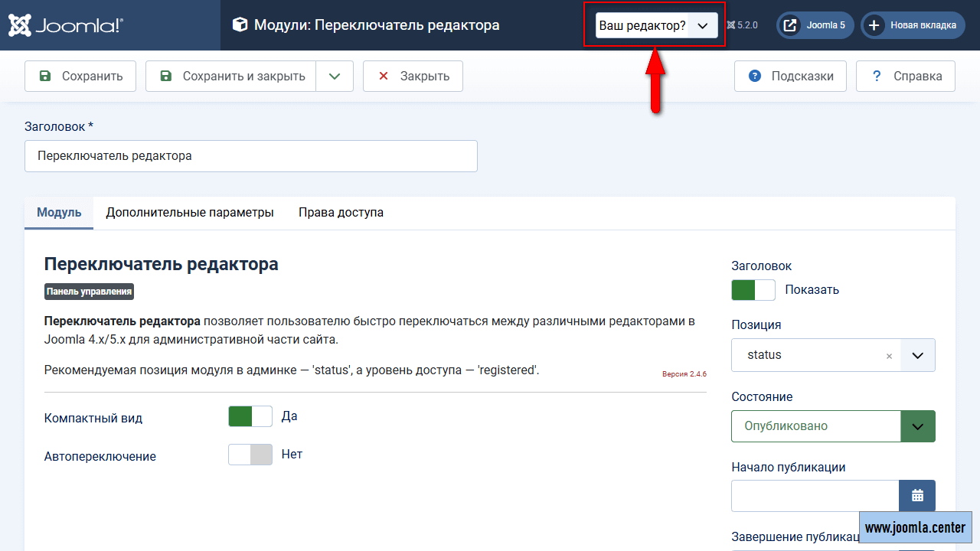Click the Заголовок title input field

point(250,156)
